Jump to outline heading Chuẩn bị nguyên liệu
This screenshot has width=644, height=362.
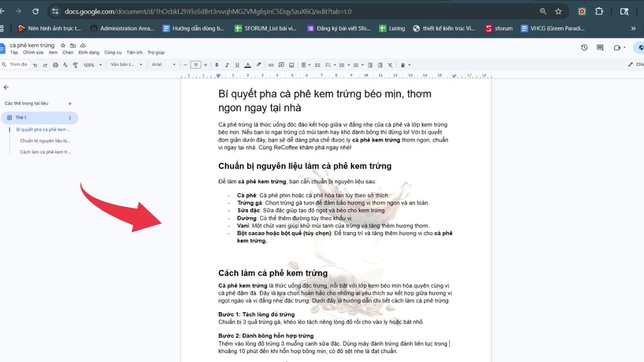point(45,141)
